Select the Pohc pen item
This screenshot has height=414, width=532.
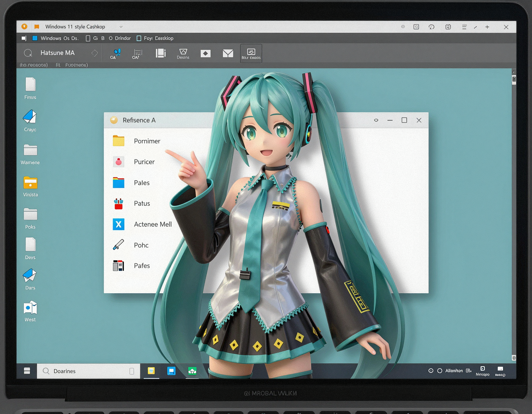[x=131, y=245]
